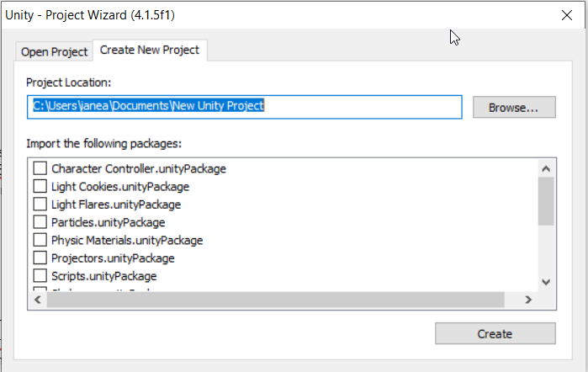Check the Character Controller.unityPackage box
The width and height of the screenshot is (588, 372).
point(40,168)
